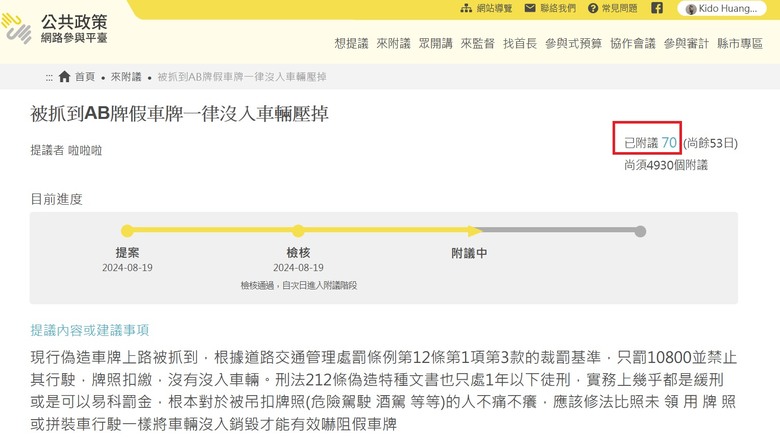
Task: Open the 來附議 menu item
Action: tap(393, 44)
